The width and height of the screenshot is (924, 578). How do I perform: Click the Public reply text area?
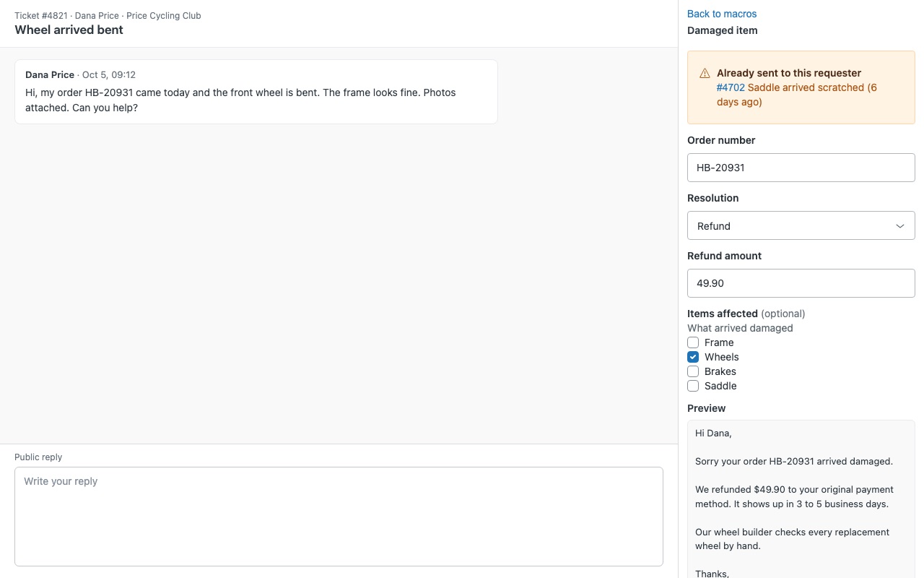coord(339,517)
